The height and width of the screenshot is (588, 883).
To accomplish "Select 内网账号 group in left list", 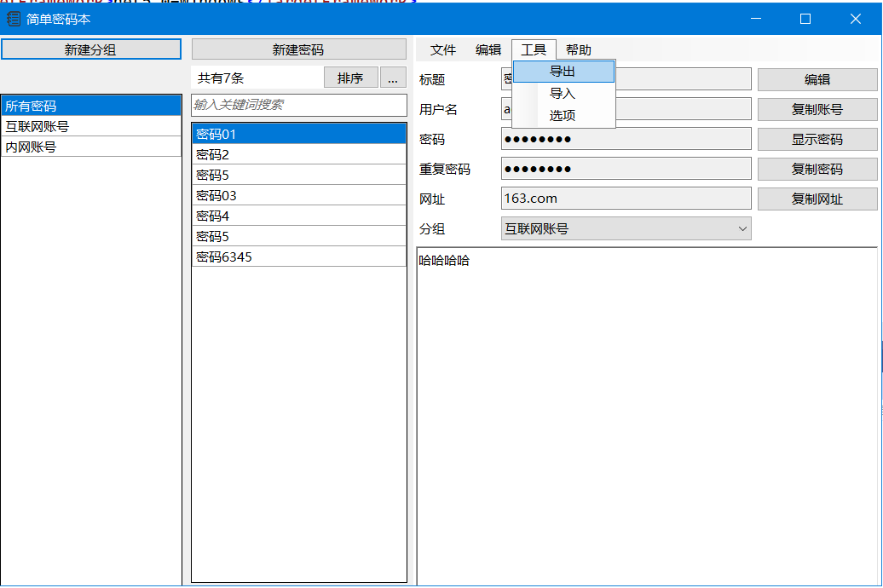I will point(91,147).
